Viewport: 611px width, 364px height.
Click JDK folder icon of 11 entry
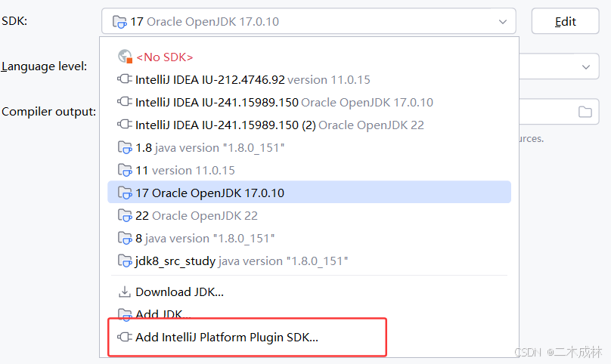(125, 171)
